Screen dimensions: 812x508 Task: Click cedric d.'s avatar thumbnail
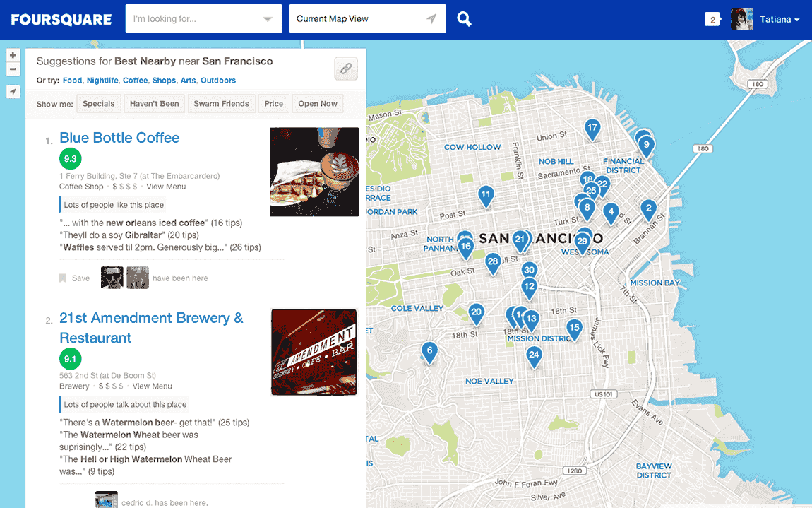pos(106,500)
